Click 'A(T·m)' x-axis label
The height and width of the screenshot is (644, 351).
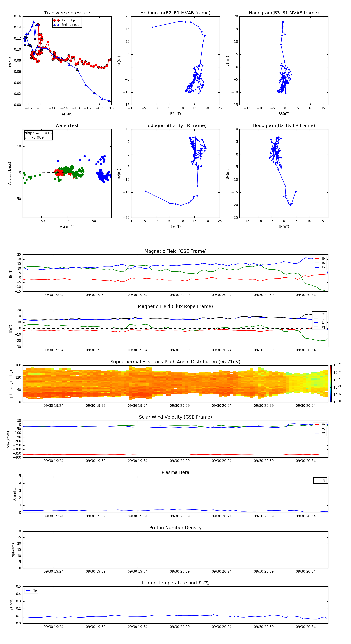[67, 114]
